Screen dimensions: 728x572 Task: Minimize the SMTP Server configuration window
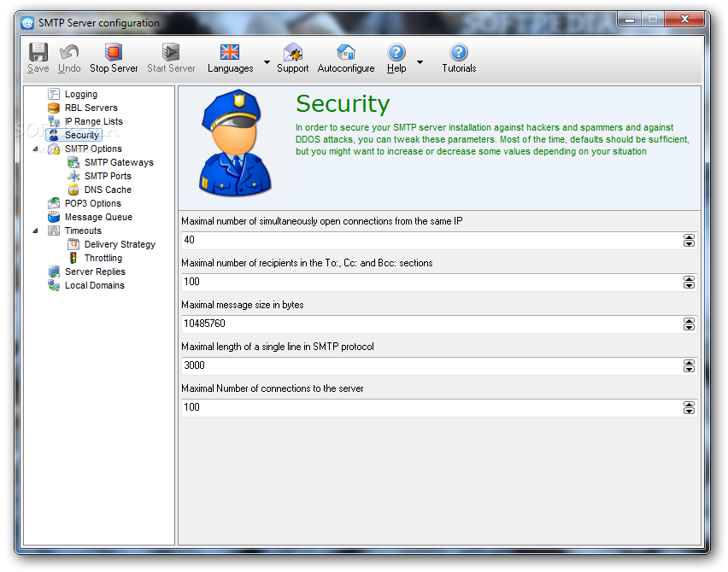630,20
